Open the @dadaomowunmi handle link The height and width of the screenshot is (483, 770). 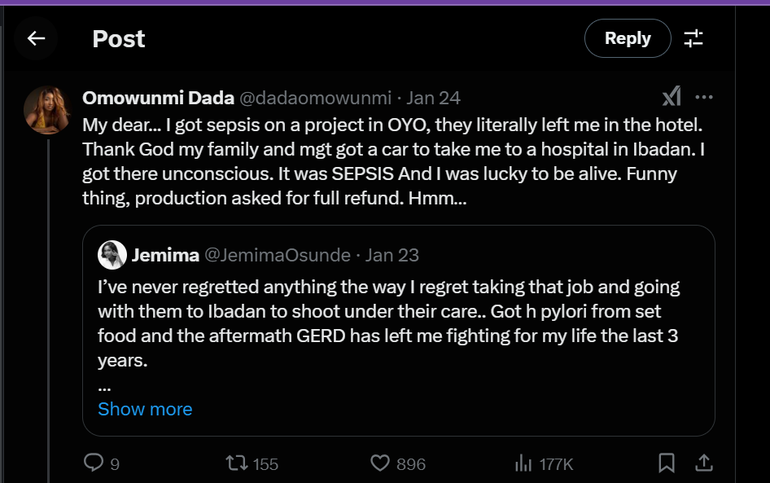click(315, 98)
